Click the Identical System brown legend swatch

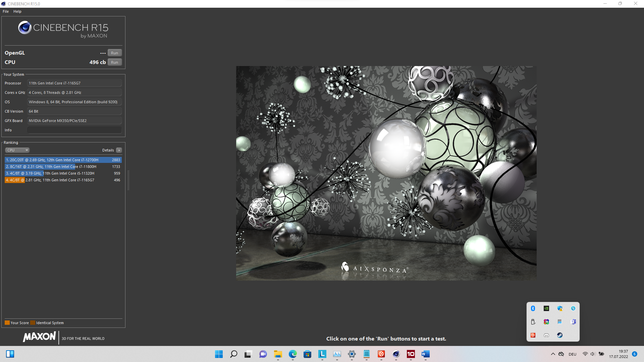click(x=33, y=323)
